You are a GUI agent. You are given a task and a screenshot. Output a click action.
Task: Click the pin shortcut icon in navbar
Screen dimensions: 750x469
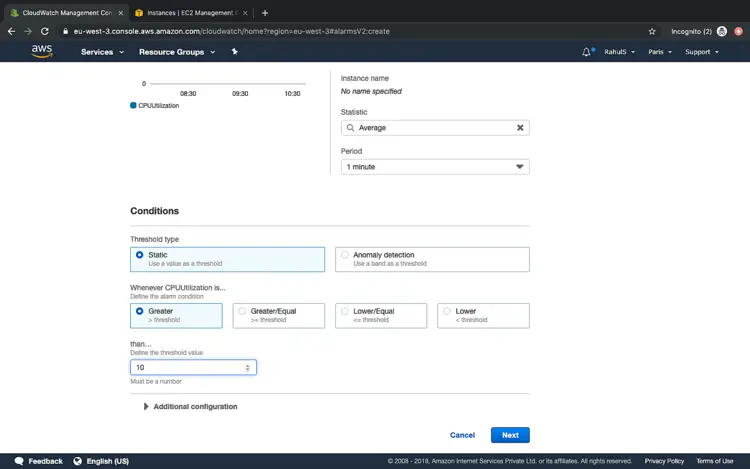(235, 52)
